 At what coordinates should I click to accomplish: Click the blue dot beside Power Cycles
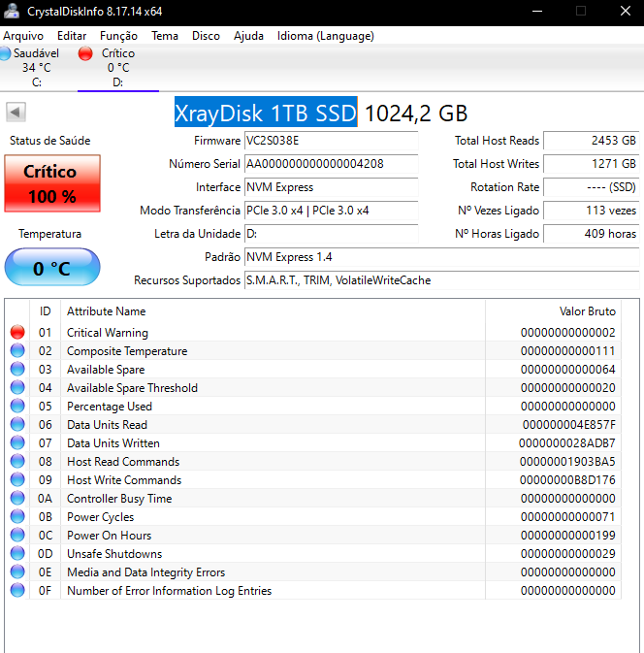[17, 516]
